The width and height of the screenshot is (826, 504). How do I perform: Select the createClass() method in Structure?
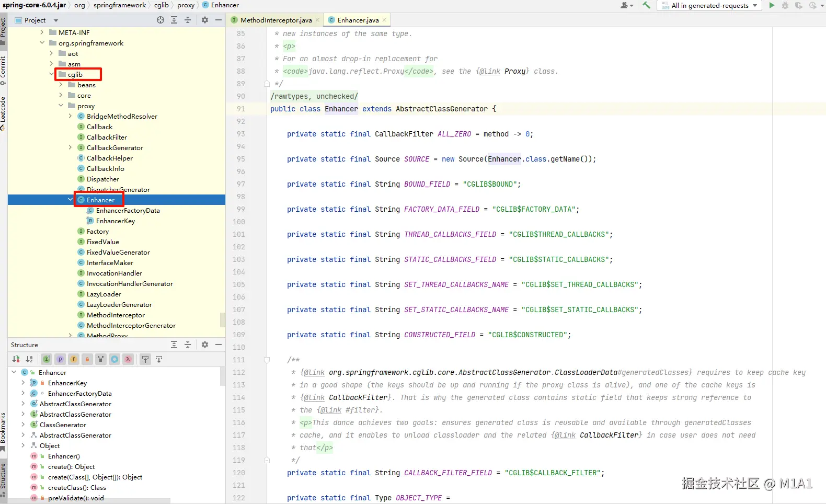(x=76, y=487)
